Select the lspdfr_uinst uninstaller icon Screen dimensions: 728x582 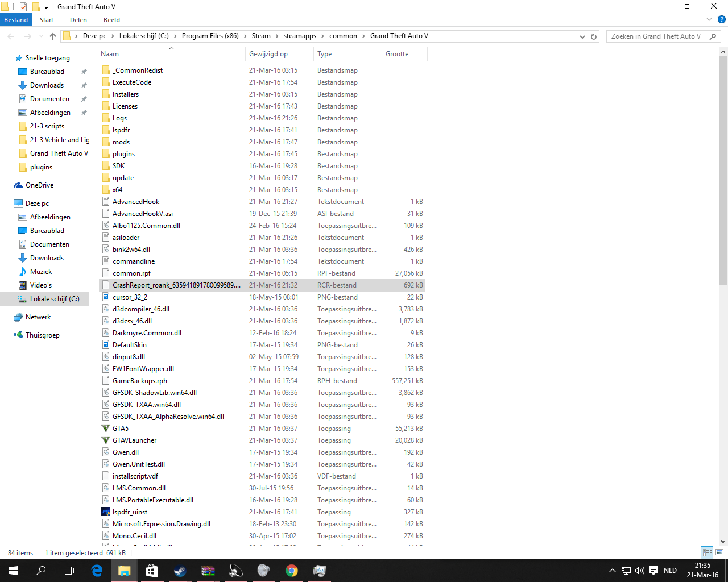[106, 512]
